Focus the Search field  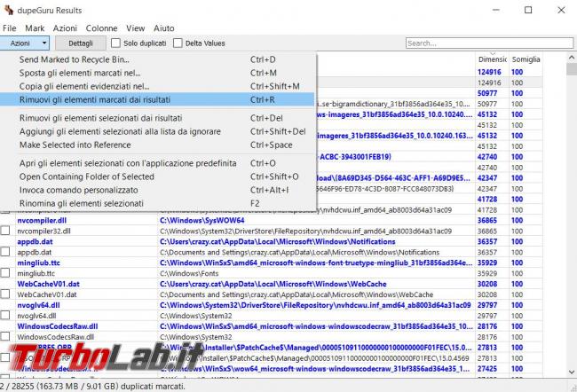pyautogui.click(x=489, y=43)
